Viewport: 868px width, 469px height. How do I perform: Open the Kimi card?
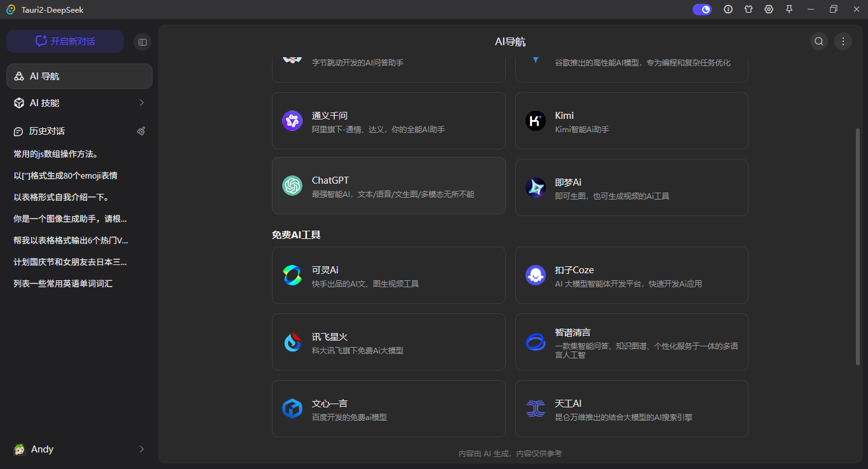[632, 121]
